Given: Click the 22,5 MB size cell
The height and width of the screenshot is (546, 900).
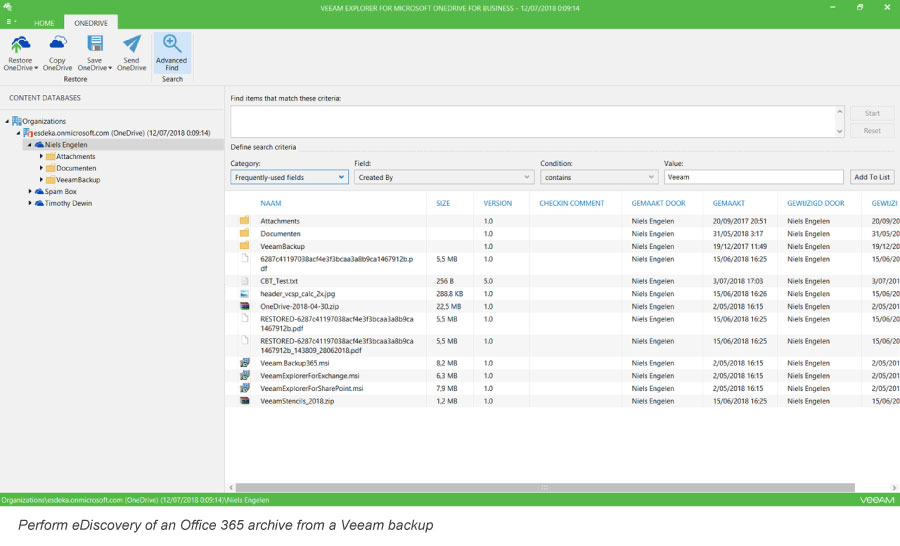Looking at the screenshot, I should pyautogui.click(x=448, y=306).
